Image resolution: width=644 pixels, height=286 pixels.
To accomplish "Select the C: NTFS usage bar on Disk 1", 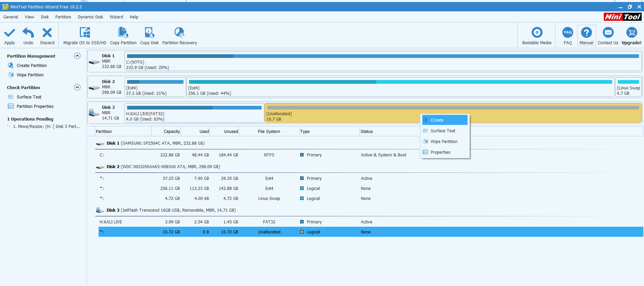I will click(382, 56).
